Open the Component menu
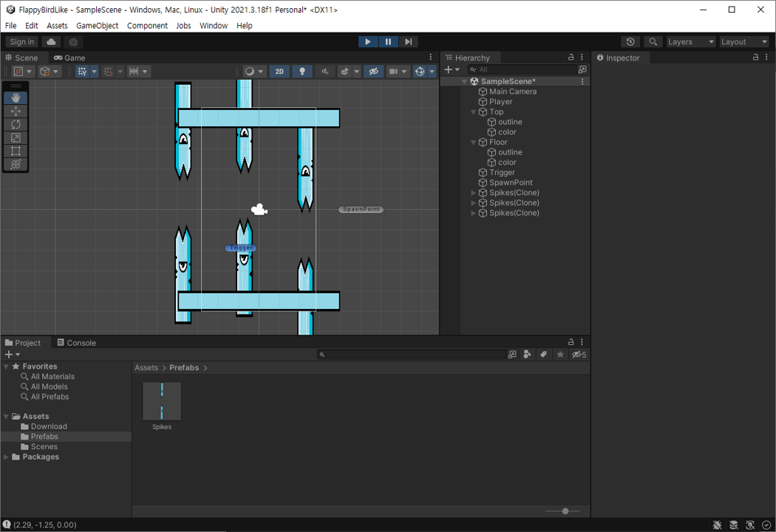 pyautogui.click(x=147, y=25)
